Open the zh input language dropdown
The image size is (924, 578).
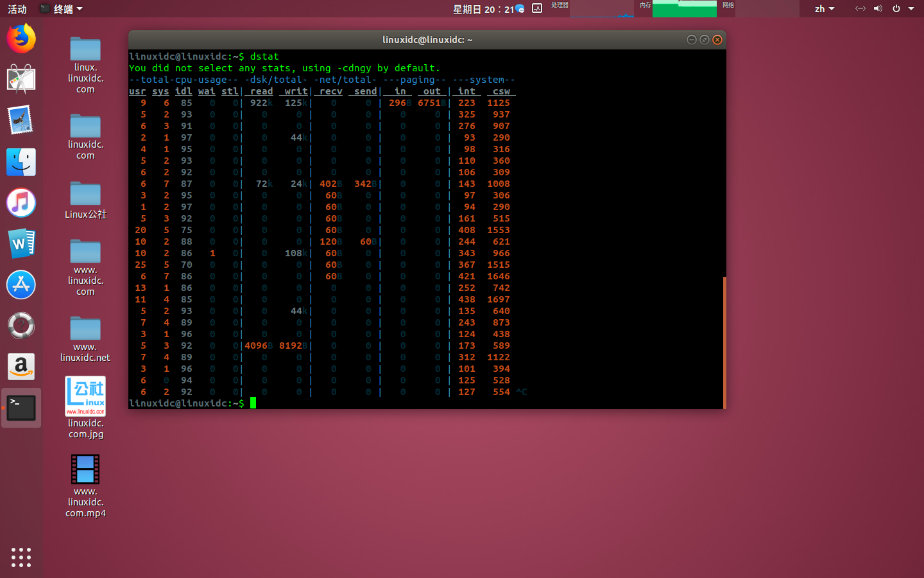(825, 9)
